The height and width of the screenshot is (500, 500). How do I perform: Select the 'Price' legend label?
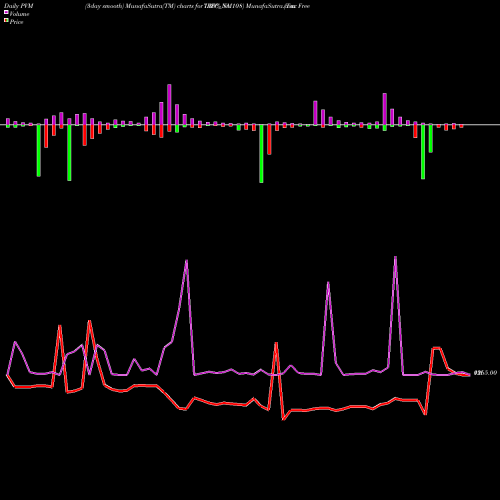point(16,22)
